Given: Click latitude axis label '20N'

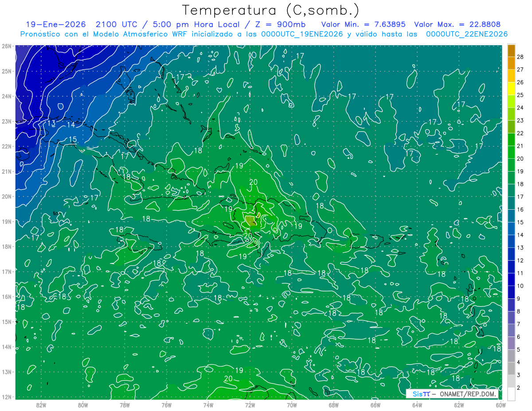Looking at the screenshot, I should click(7, 196).
